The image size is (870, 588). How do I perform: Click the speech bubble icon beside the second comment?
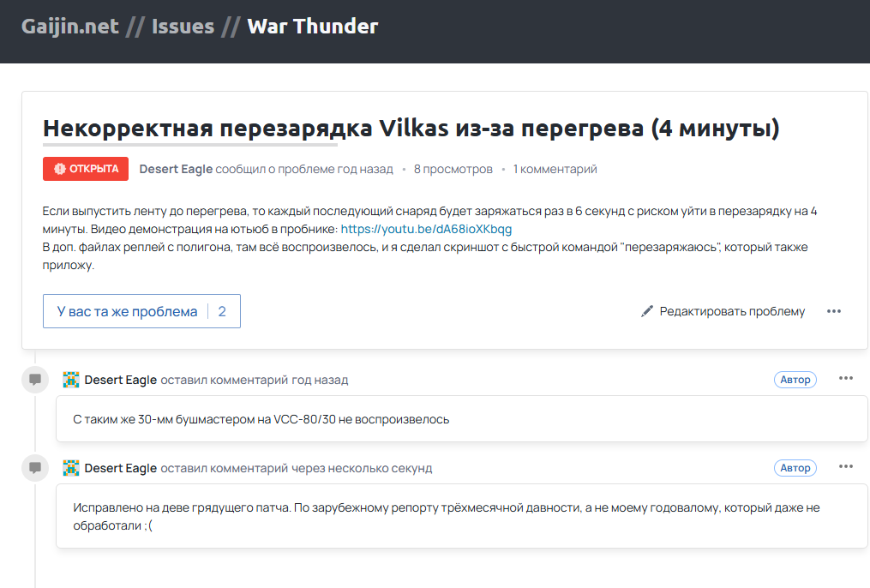pos(35,468)
